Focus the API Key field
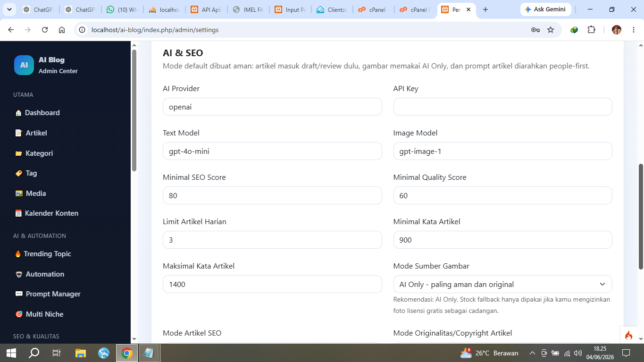The width and height of the screenshot is (644, 362). (x=502, y=107)
